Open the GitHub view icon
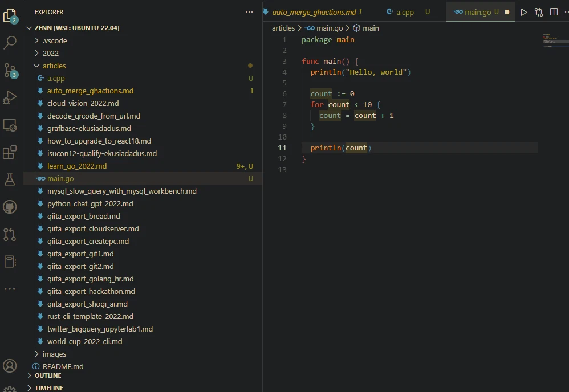The height and width of the screenshot is (392, 569). tap(10, 207)
